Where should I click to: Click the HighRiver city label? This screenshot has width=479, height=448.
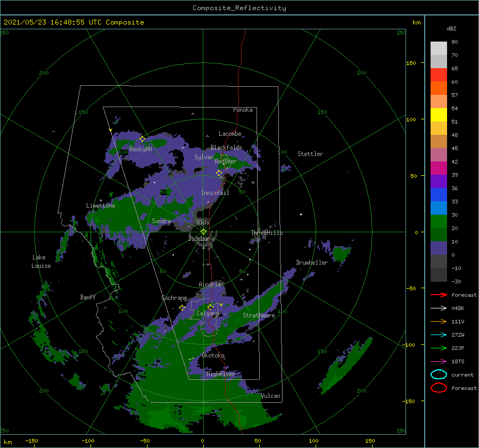click(x=221, y=374)
